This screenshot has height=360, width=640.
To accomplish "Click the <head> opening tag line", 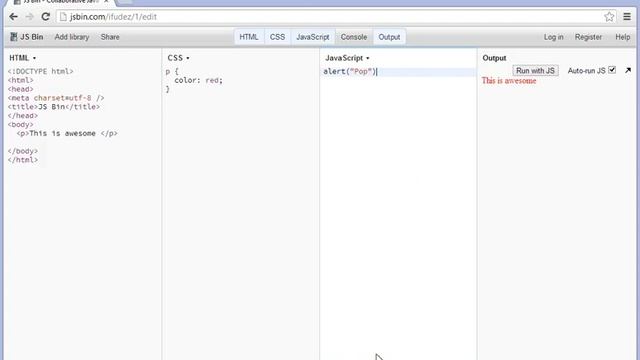I will pyautogui.click(x=20, y=89).
